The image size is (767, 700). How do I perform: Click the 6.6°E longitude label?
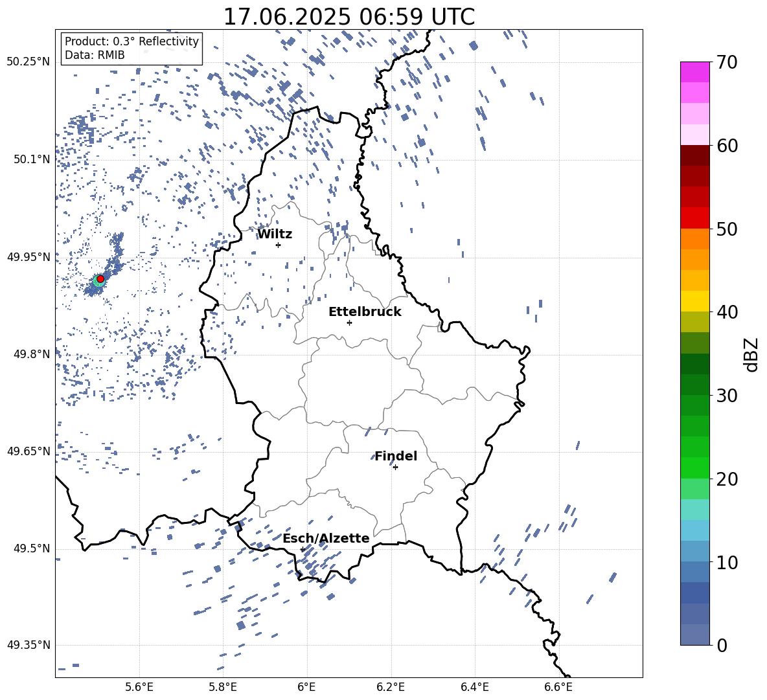pos(558,687)
